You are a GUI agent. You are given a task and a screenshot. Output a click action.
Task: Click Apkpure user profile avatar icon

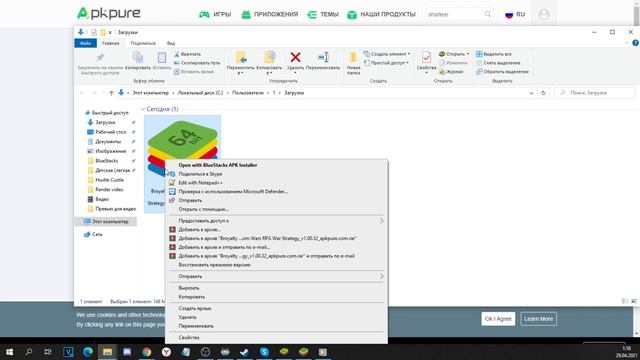(544, 14)
